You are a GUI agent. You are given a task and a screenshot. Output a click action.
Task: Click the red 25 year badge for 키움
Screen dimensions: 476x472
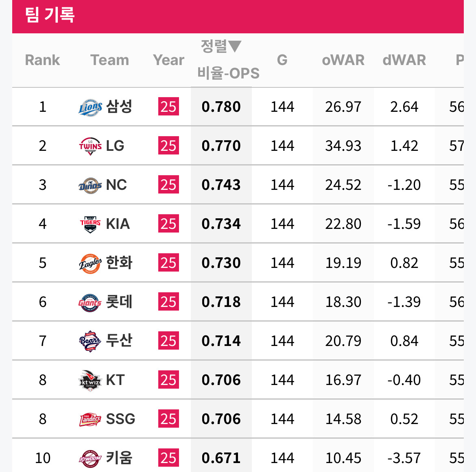click(168, 458)
